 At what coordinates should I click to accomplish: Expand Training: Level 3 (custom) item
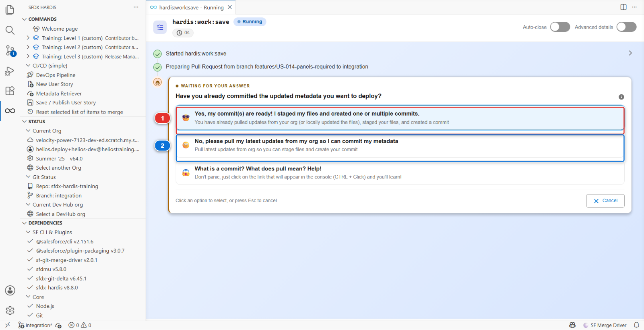point(28,56)
